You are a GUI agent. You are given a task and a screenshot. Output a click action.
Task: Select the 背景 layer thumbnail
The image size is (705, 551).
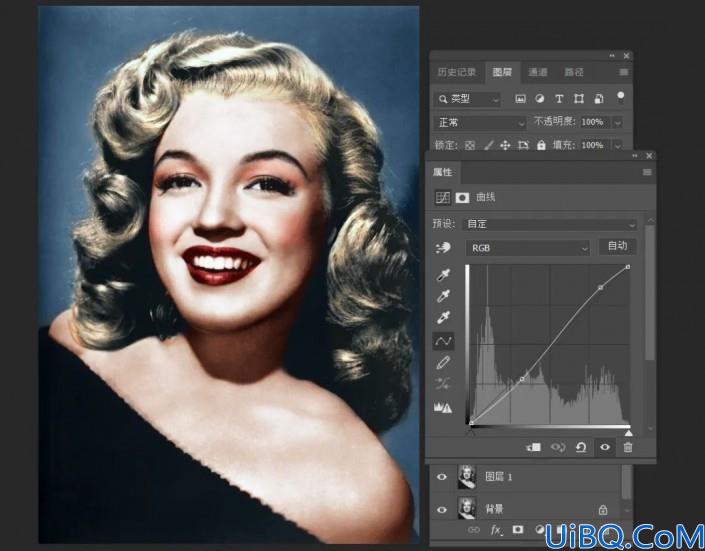coord(466,508)
